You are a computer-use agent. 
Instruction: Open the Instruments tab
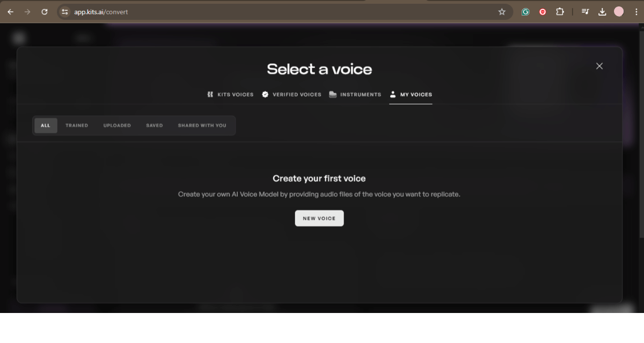pos(355,94)
